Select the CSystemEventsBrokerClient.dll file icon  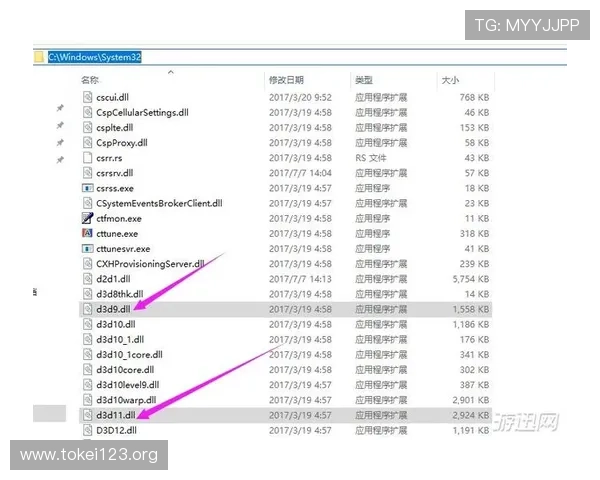tap(88, 203)
